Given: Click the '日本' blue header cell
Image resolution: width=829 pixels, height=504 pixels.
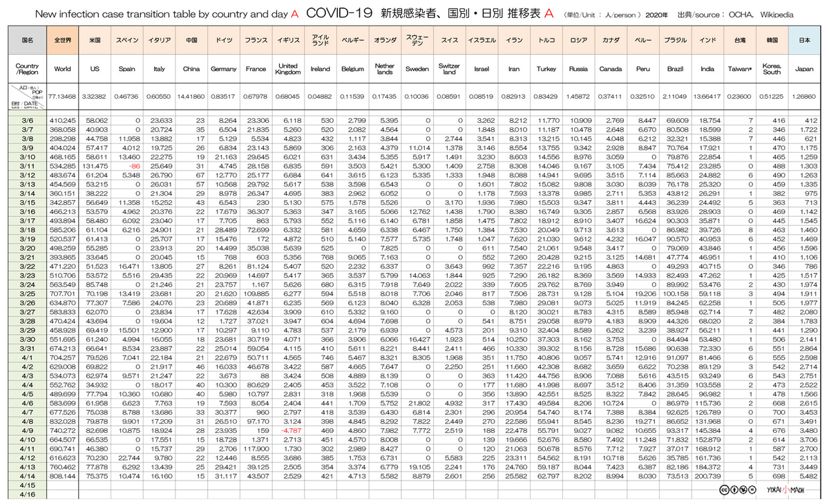Looking at the screenshot, I should pos(804,41).
